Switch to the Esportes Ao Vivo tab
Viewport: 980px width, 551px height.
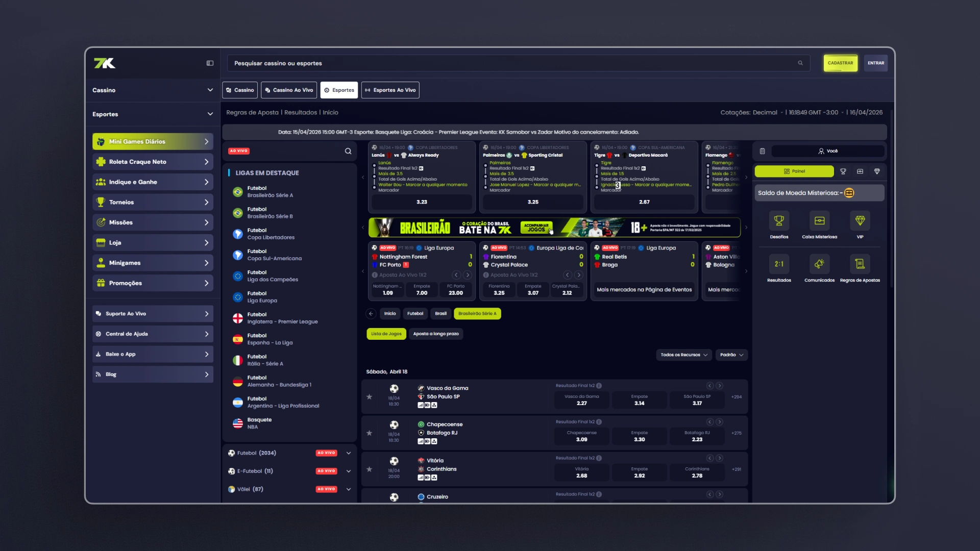point(390,90)
